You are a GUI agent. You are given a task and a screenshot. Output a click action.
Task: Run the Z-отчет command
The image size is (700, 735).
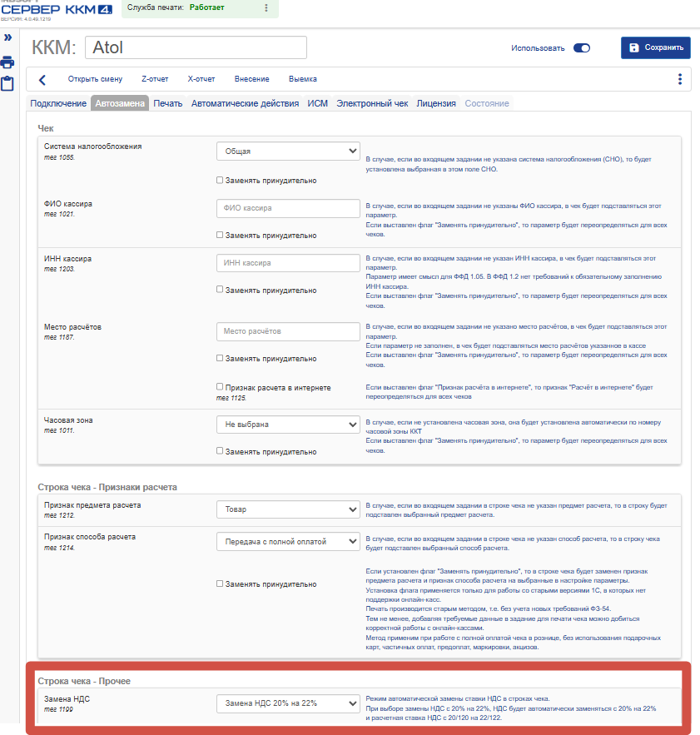pos(155,79)
